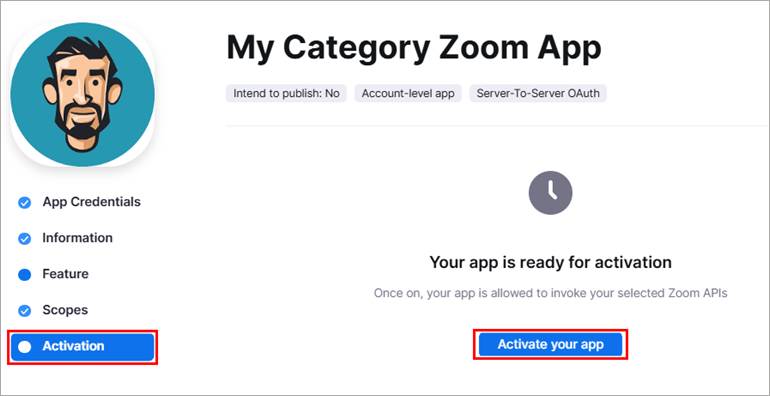Select the Activation sidebar item

(82, 347)
